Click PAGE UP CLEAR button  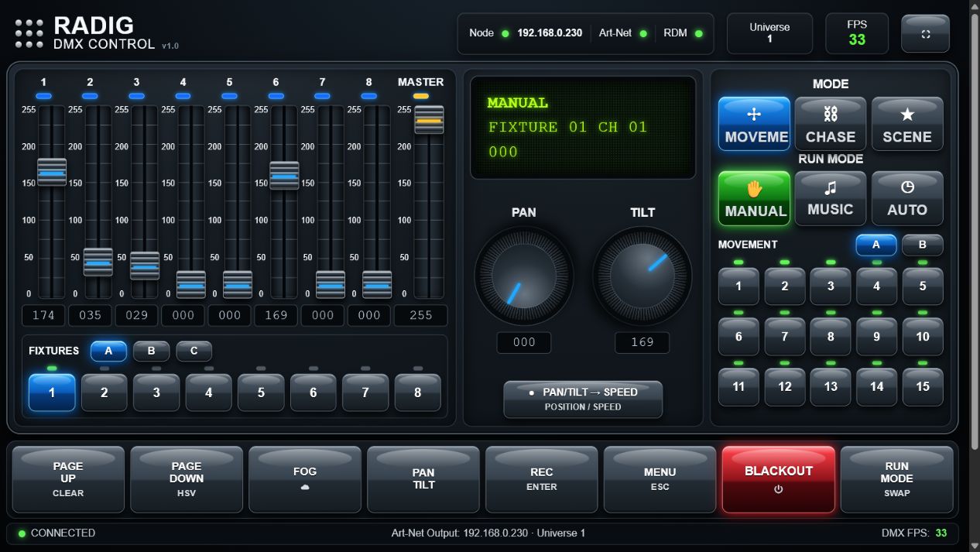click(x=68, y=479)
